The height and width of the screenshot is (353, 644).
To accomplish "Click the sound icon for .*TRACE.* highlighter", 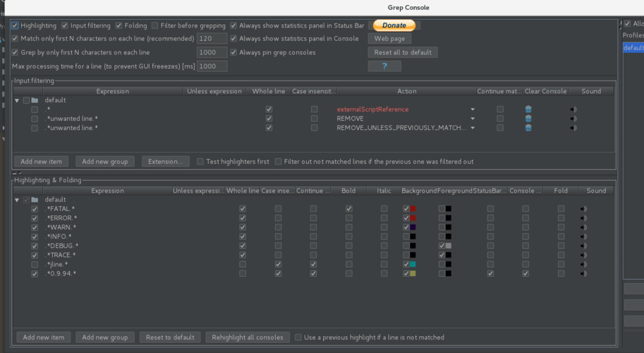I will pyautogui.click(x=583, y=255).
